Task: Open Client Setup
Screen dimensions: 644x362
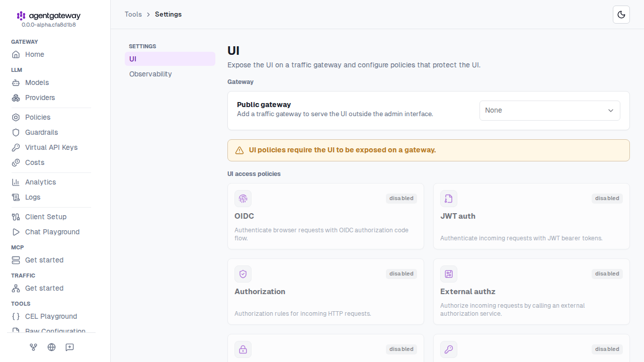Action: tap(51, 217)
